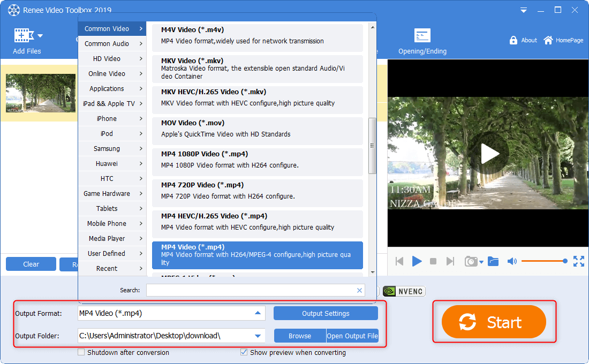
Task: Choose MP4 720P Video format
Action: click(x=258, y=193)
